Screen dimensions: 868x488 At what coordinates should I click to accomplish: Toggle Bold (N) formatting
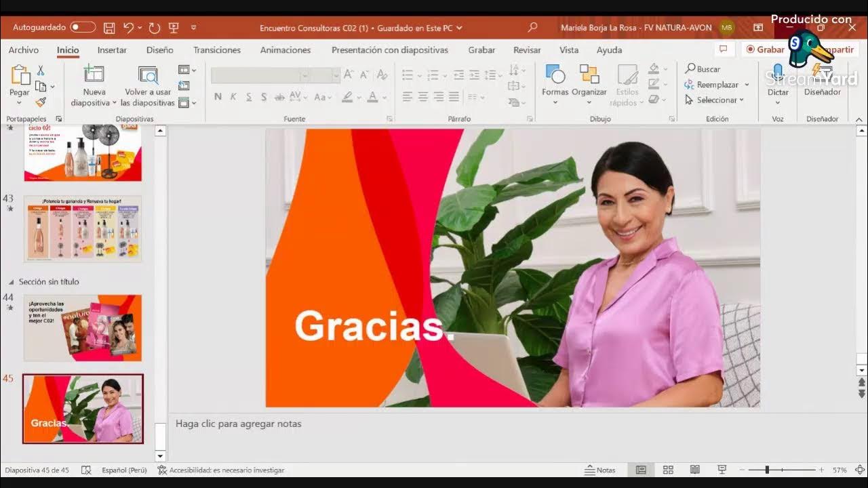(218, 97)
